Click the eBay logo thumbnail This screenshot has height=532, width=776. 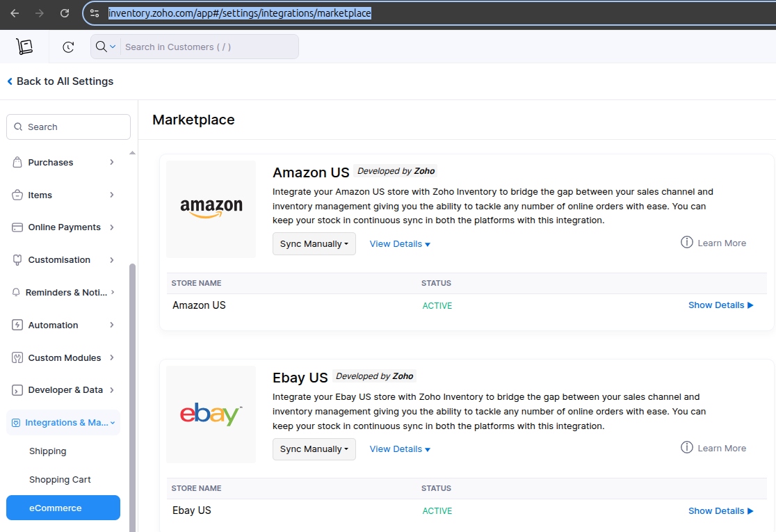(x=211, y=414)
